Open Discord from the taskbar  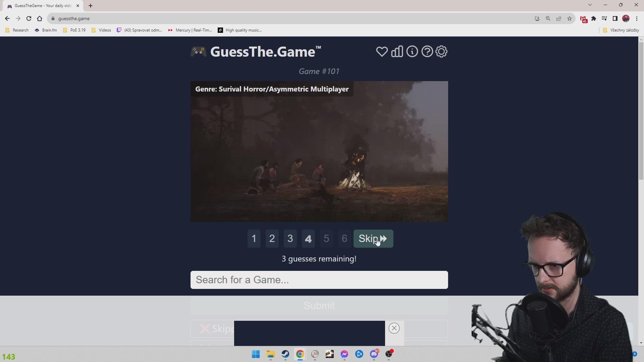click(x=374, y=354)
